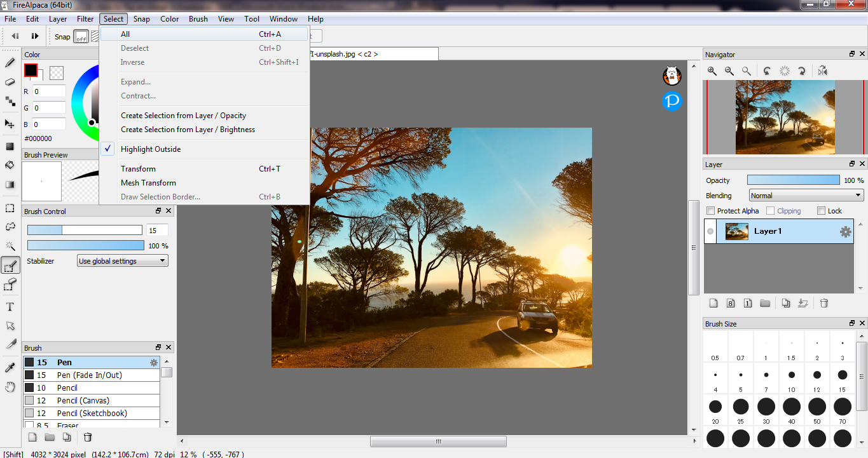The width and height of the screenshot is (868, 458).
Task: Select the Operation arrow tool
Action: point(10,326)
